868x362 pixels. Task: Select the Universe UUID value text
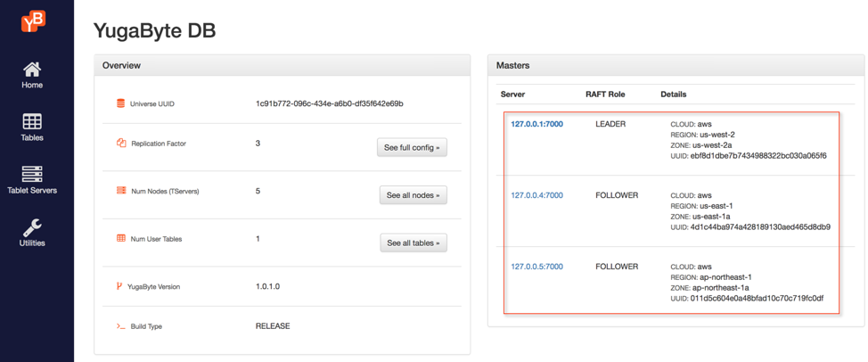tap(329, 103)
